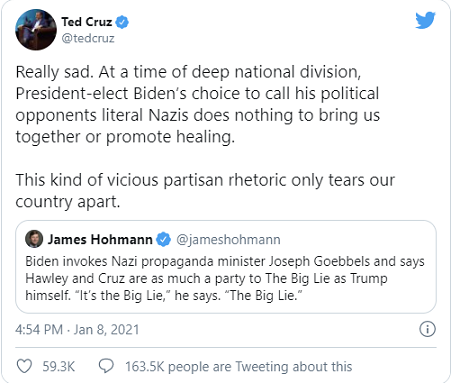Open the tweet info circle icon
451x383 pixels.
pyautogui.click(x=427, y=329)
